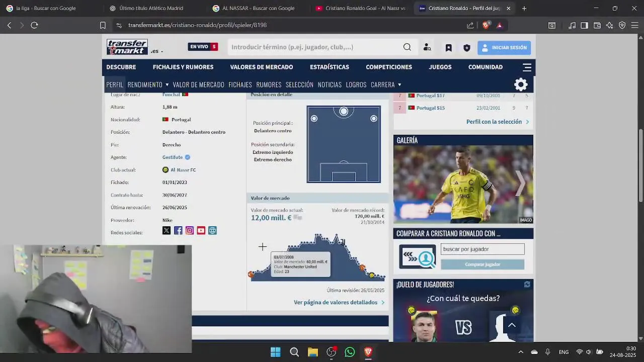Open the advanced user search icon

tap(427, 47)
